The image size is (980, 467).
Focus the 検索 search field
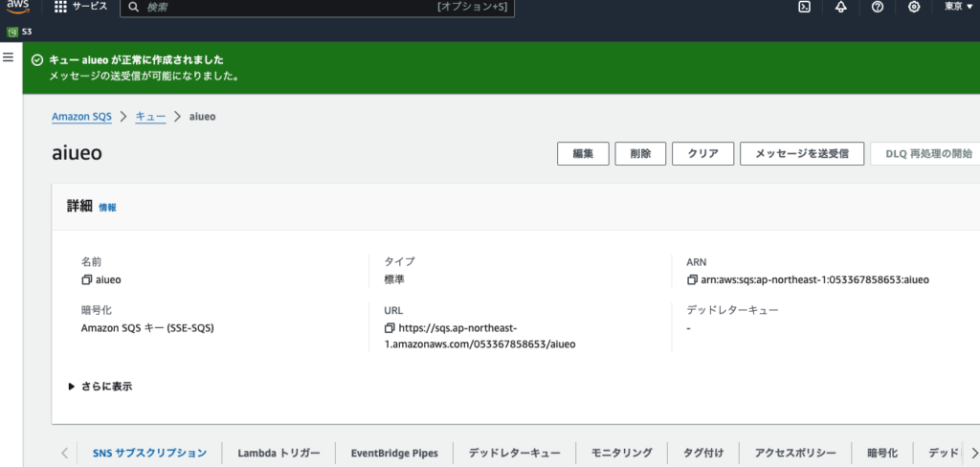tap(318, 8)
